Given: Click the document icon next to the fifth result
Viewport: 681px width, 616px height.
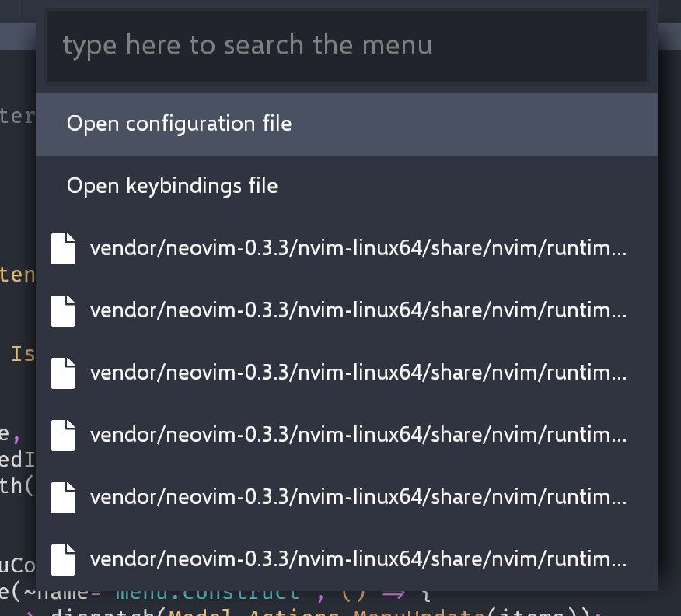Looking at the screenshot, I should (x=63, y=497).
